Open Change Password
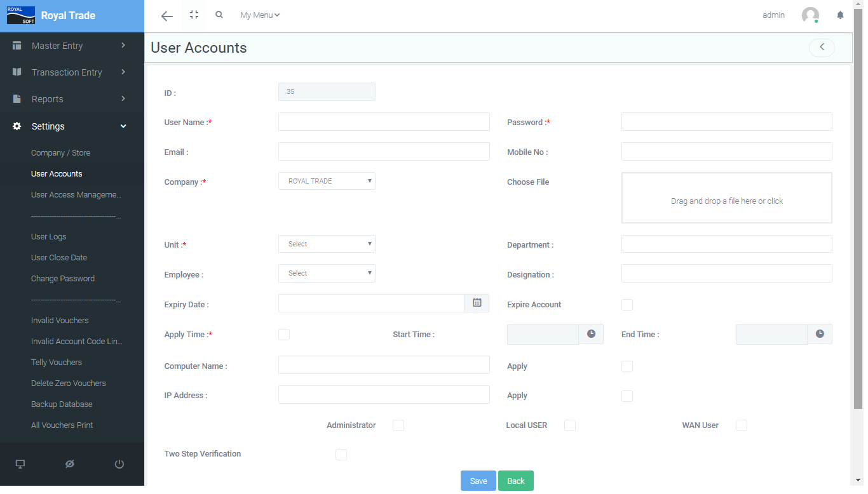 pos(63,279)
